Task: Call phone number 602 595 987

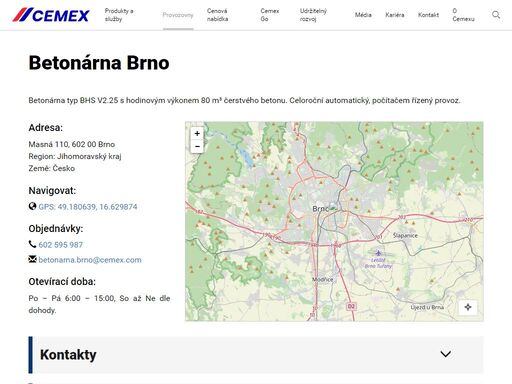Action: [x=61, y=245]
